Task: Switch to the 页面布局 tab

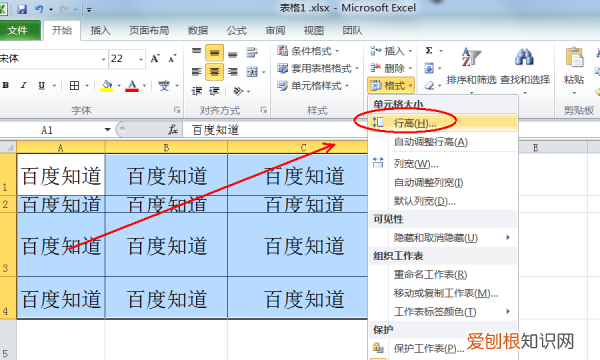Action: click(149, 31)
